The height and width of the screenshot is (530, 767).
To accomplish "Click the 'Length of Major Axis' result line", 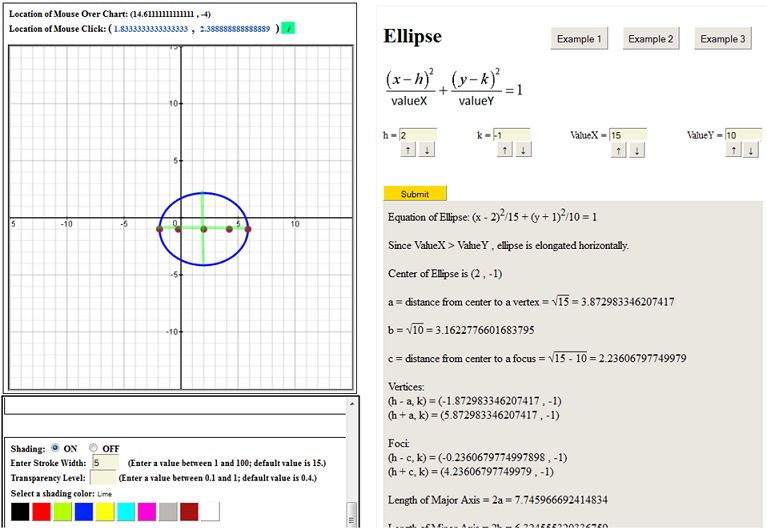I will 498,500.
